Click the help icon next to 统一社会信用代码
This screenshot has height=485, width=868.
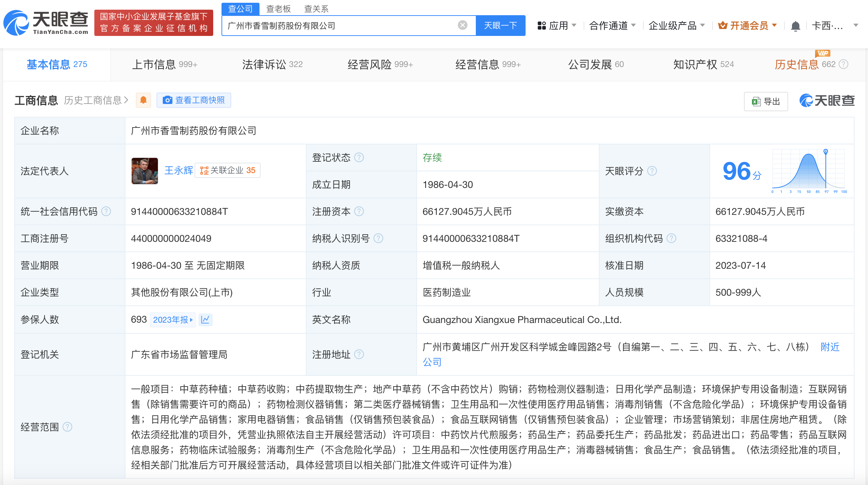(106, 211)
